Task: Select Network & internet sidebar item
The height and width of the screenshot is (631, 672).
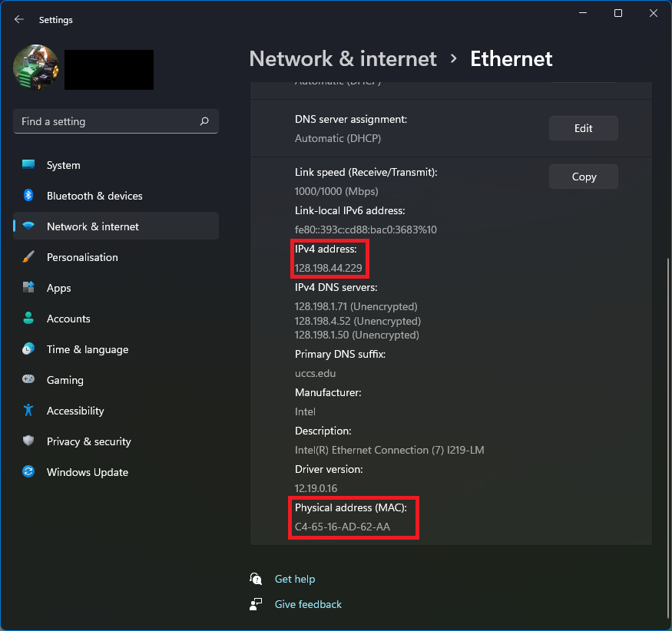Action: click(x=116, y=226)
